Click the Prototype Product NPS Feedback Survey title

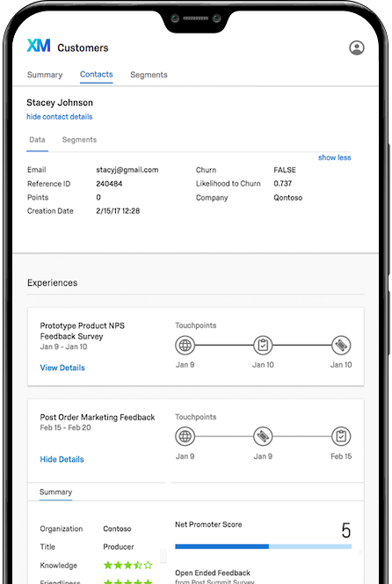coord(83,331)
